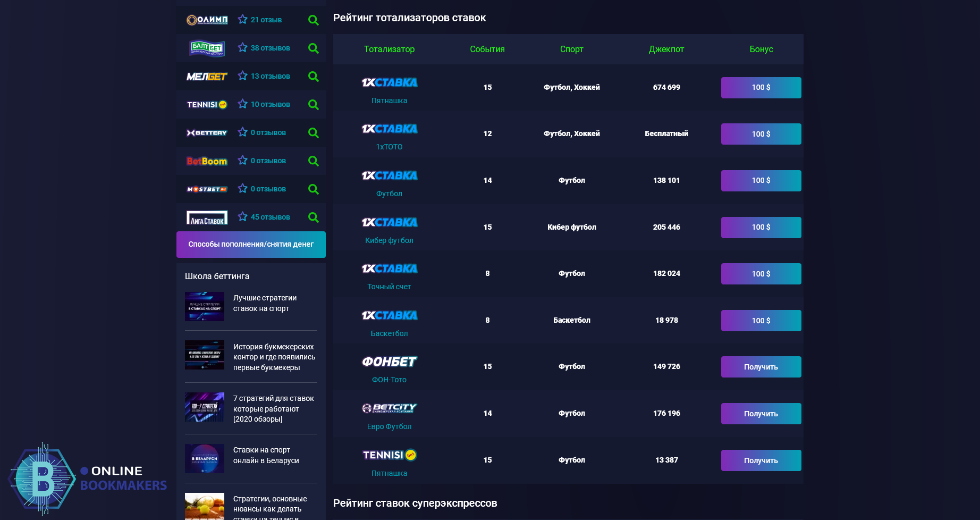Screen dimensions: 980x520
Task: Click the star icon in Mostbet row
Action: tap(243, 189)
